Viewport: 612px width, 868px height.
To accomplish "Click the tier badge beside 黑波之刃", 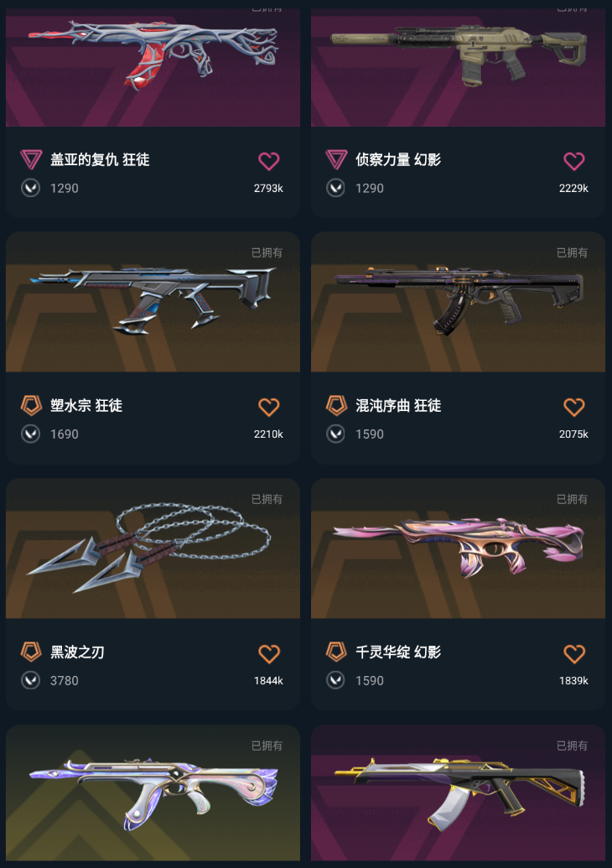I will (31, 652).
